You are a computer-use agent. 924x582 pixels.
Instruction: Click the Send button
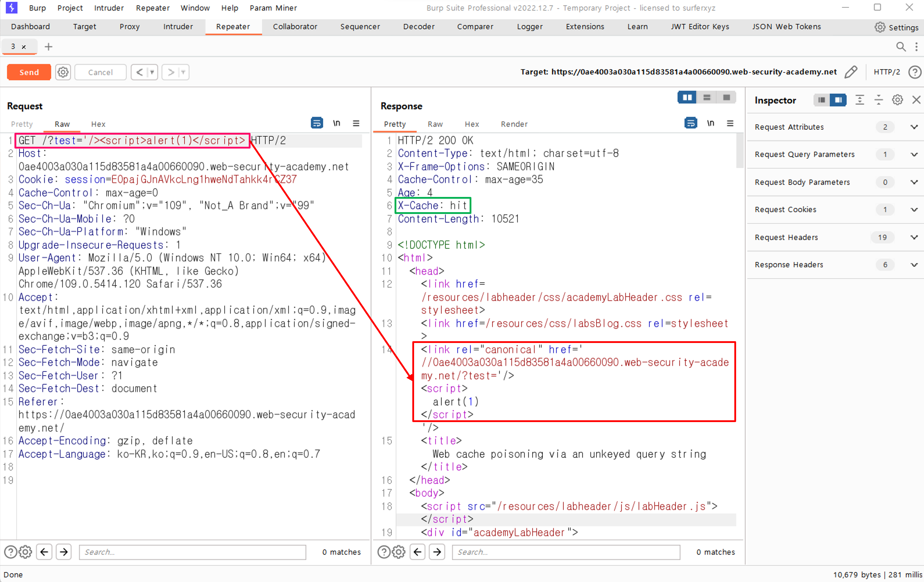pyautogui.click(x=29, y=72)
